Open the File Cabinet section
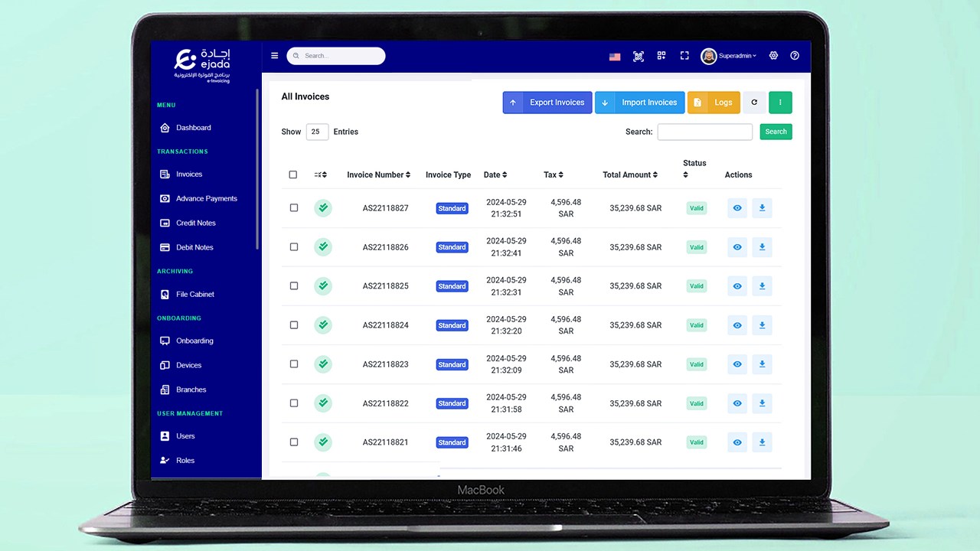Image resolution: width=980 pixels, height=551 pixels. [195, 294]
